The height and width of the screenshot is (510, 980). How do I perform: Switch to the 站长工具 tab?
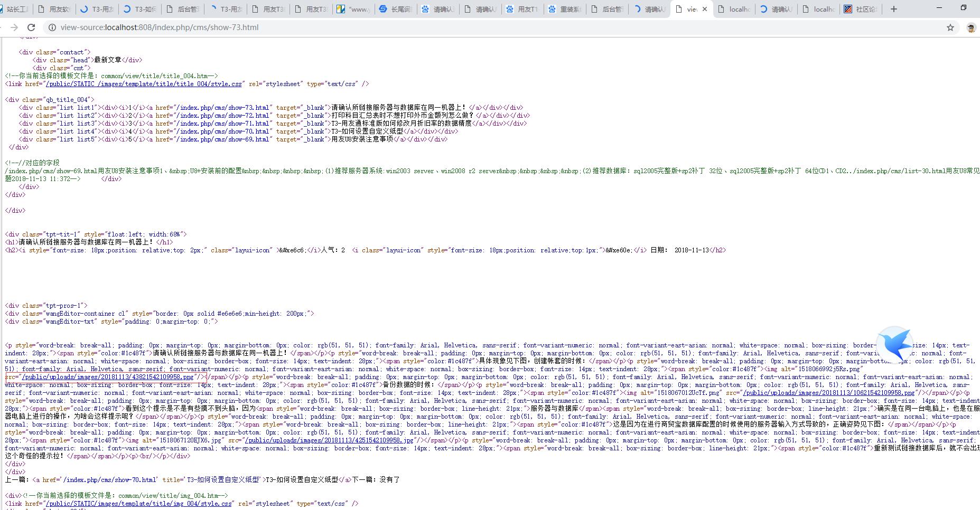coord(16,9)
